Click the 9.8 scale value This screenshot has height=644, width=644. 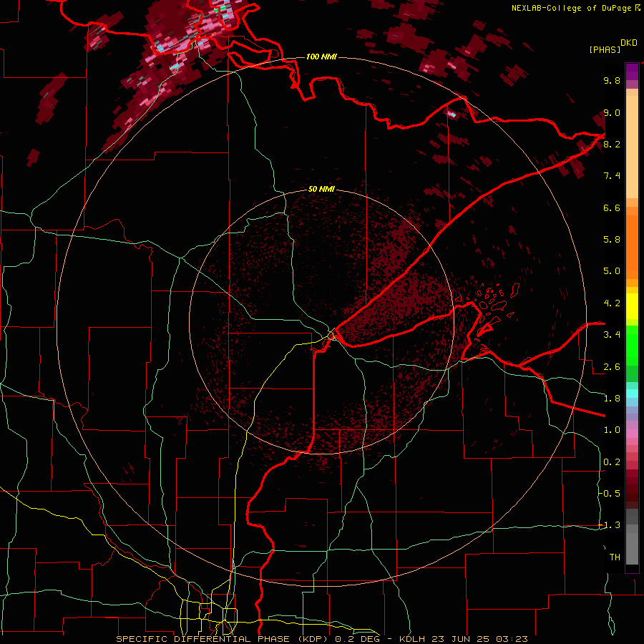click(612, 80)
